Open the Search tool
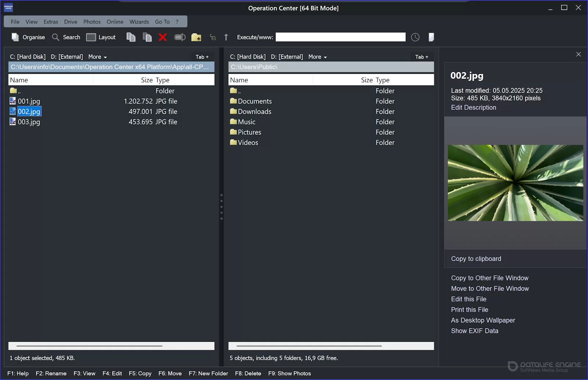The image size is (588, 380). click(66, 37)
